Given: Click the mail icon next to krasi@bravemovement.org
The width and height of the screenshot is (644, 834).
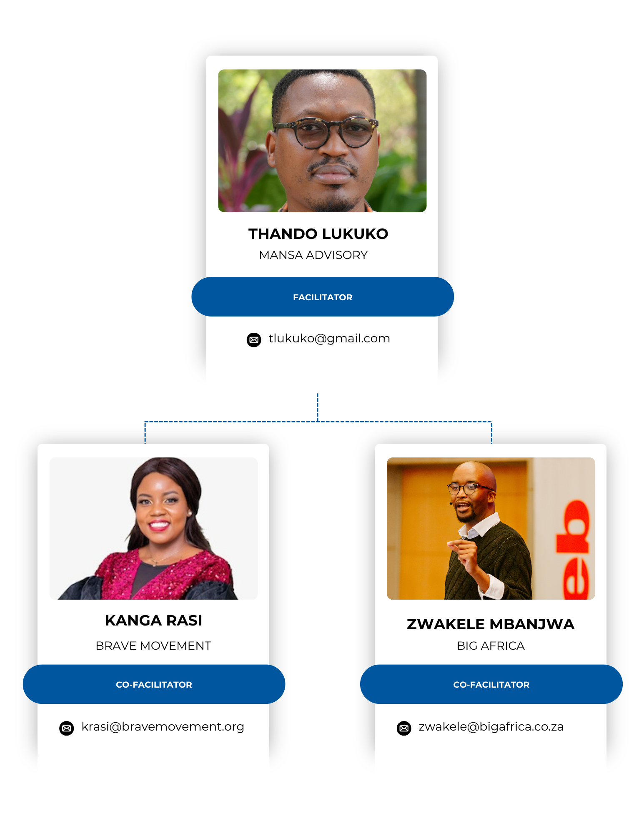Looking at the screenshot, I should coord(67,728).
